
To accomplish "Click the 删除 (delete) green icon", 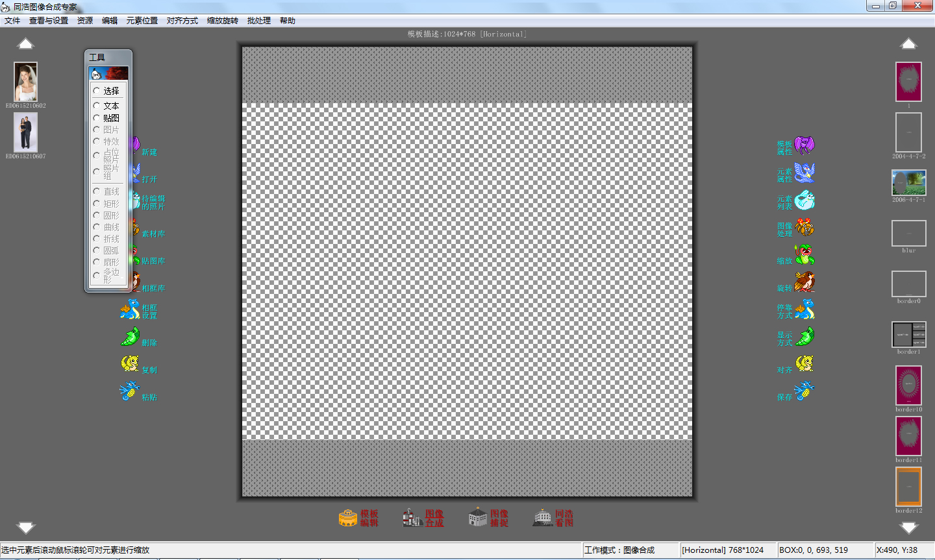I will click(130, 337).
